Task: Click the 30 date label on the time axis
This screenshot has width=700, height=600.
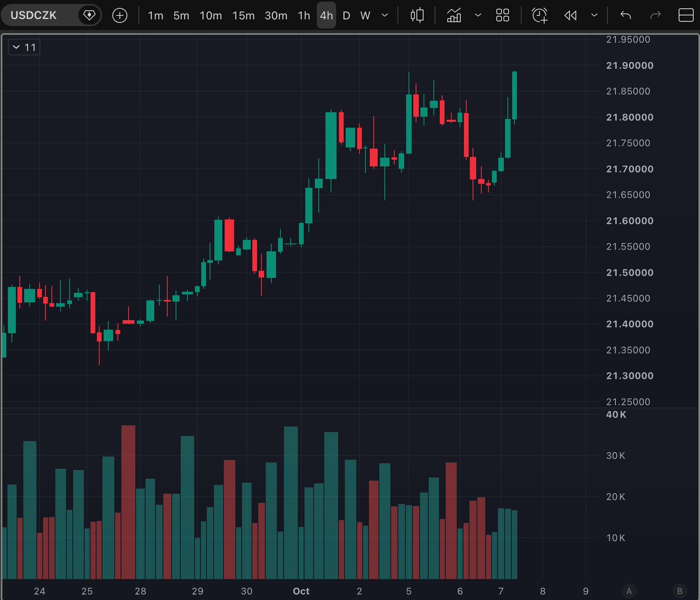Action: click(246, 591)
